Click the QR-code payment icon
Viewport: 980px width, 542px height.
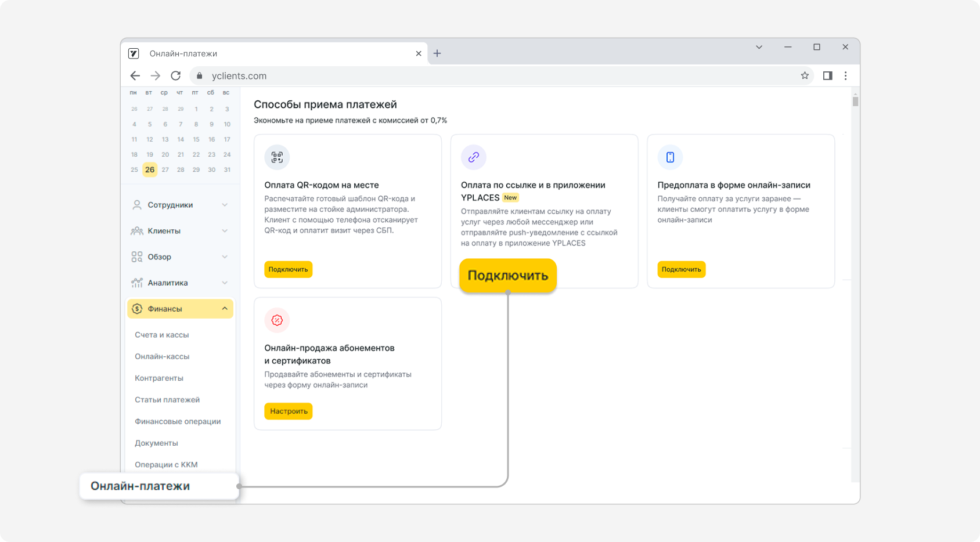click(x=277, y=157)
